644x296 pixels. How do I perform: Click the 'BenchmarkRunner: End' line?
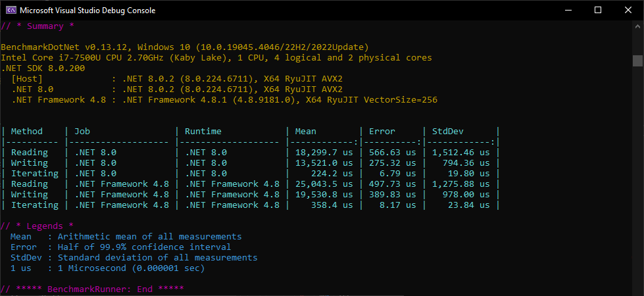(x=92, y=289)
